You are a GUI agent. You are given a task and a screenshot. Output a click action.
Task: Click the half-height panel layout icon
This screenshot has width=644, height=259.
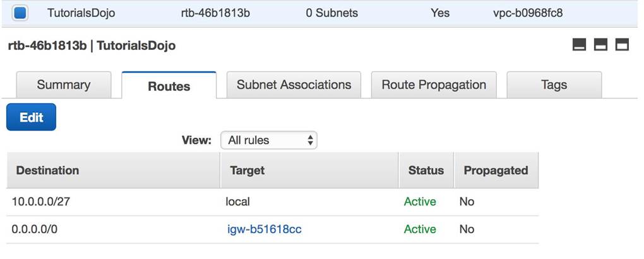click(x=600, y=45)
